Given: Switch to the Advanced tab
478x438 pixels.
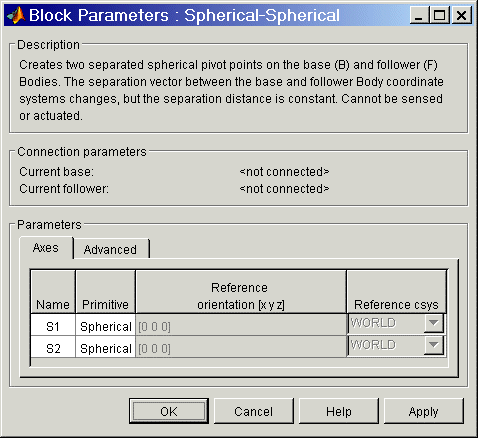Looking at the screenshot, I should [x=111, y=249].
